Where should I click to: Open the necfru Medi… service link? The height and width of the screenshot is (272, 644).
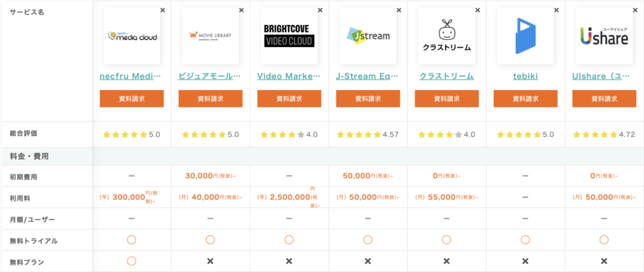coord(131,77)
